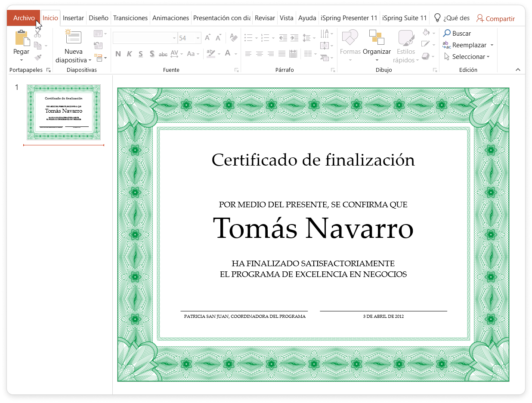Toggle italic (K) formatting

point(129,54)
